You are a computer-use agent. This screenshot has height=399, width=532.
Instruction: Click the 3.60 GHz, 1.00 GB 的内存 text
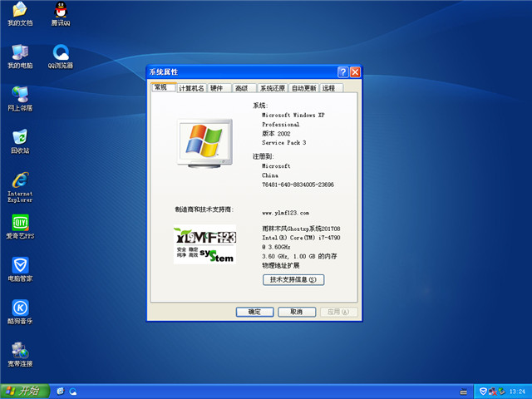tap(299, 256)
